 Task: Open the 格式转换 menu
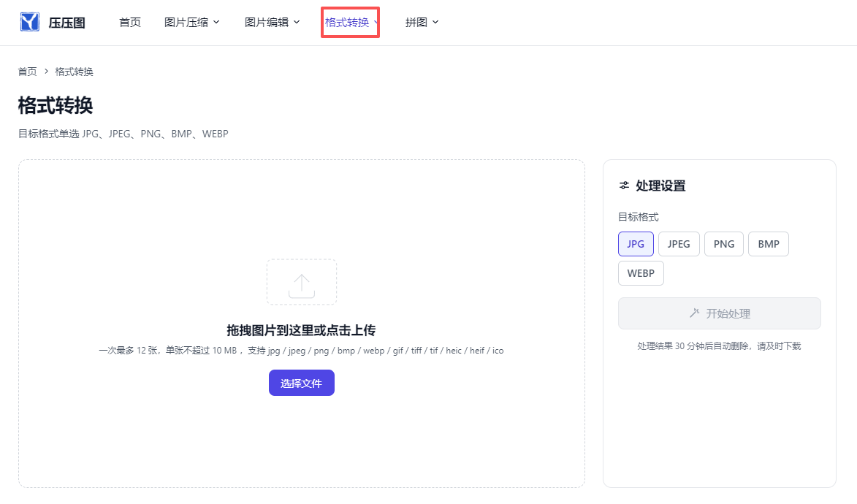pos(351,23)
